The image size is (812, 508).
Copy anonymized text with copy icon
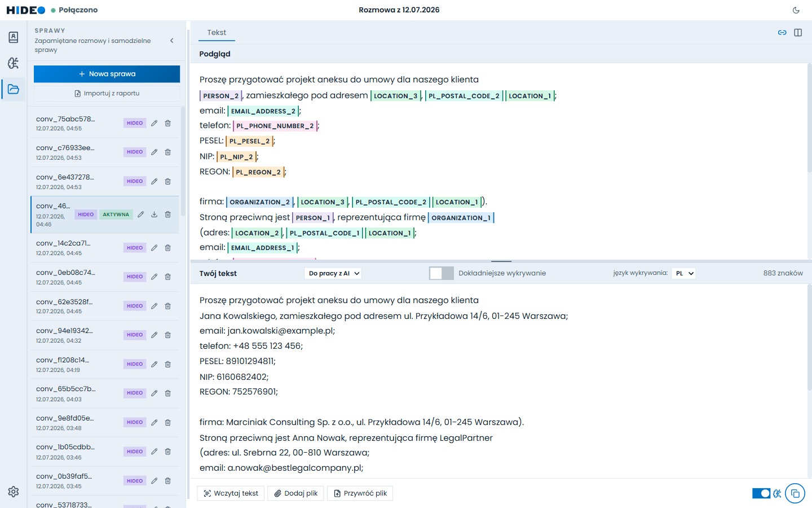coord(795,493)
